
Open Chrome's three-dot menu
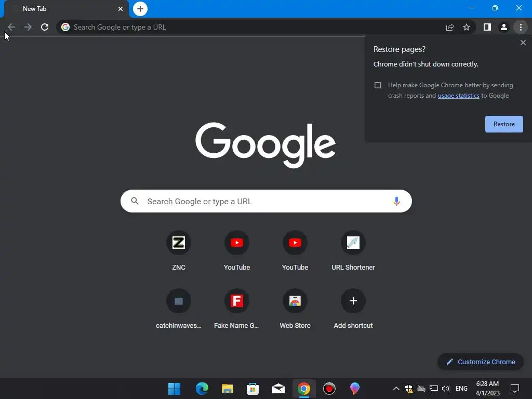coord(521,27)
